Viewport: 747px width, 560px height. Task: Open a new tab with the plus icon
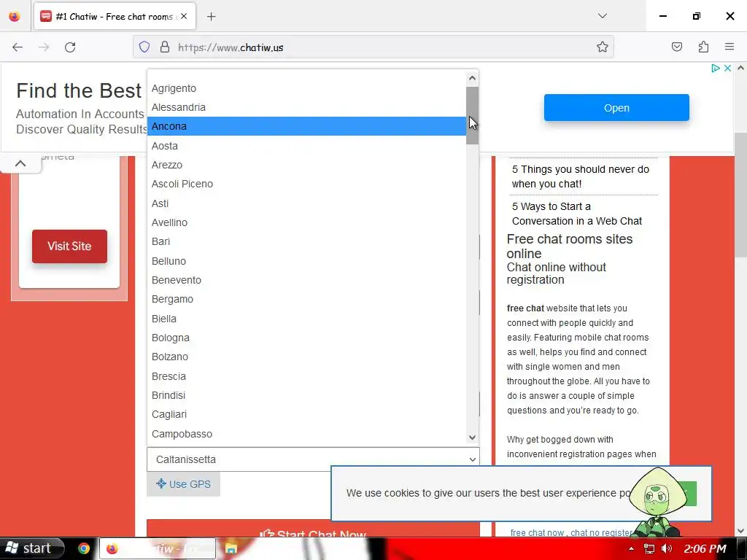(212, 17)
